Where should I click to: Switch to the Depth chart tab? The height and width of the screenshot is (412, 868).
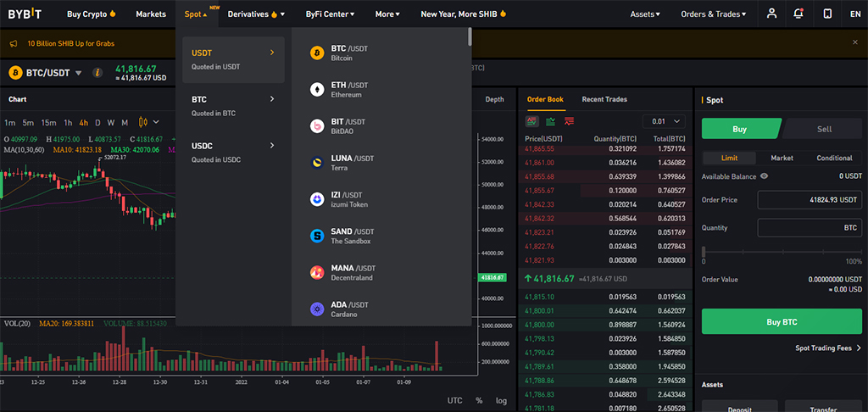coord(494,99)
